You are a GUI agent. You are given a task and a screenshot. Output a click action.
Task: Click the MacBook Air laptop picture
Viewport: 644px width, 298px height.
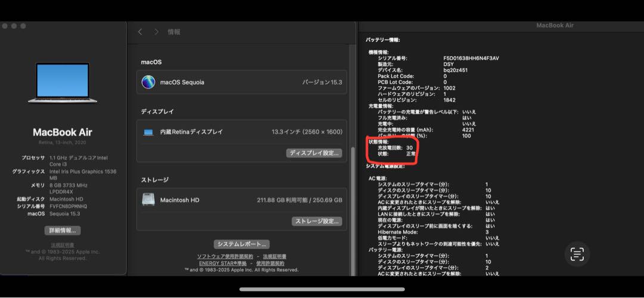tap(63, 83)
